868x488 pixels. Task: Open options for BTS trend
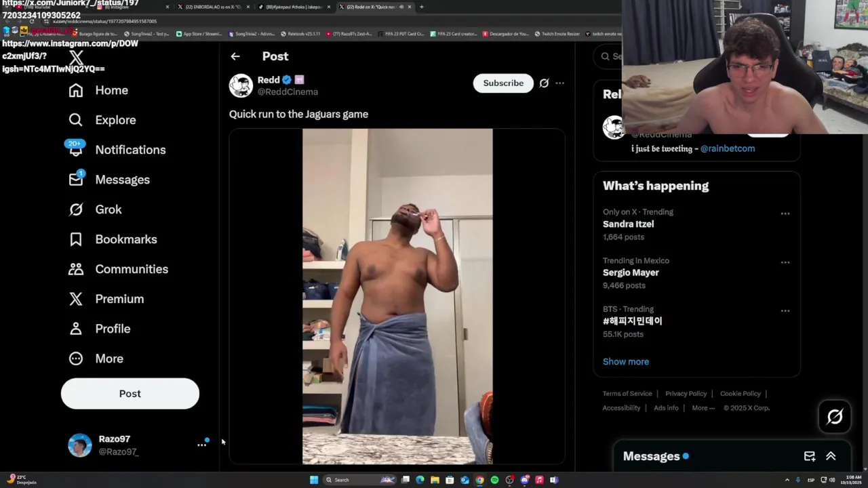click(x=785, y=311)
